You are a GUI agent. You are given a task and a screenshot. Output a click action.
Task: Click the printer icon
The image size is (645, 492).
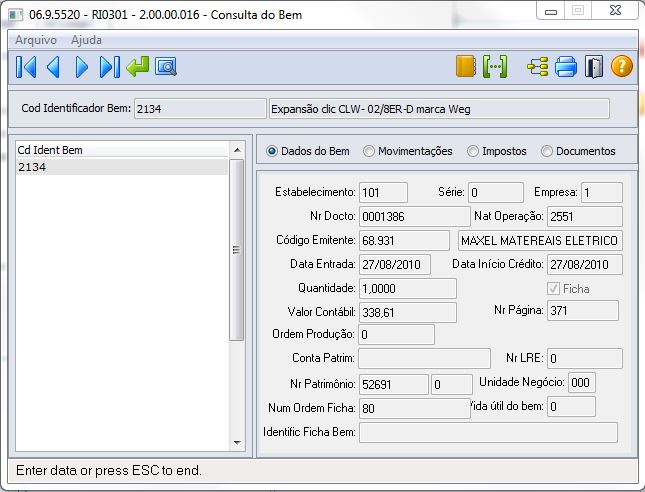(566, 67)
